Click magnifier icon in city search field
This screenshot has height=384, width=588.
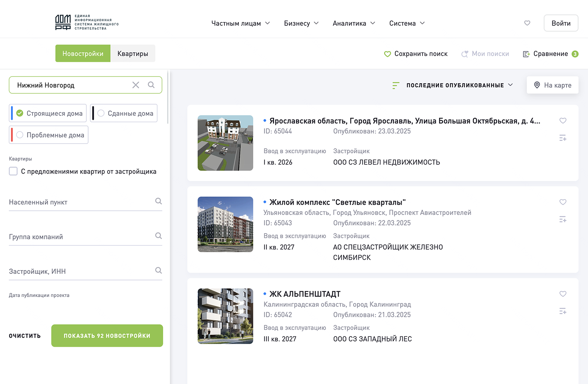[x=151, y=85]
